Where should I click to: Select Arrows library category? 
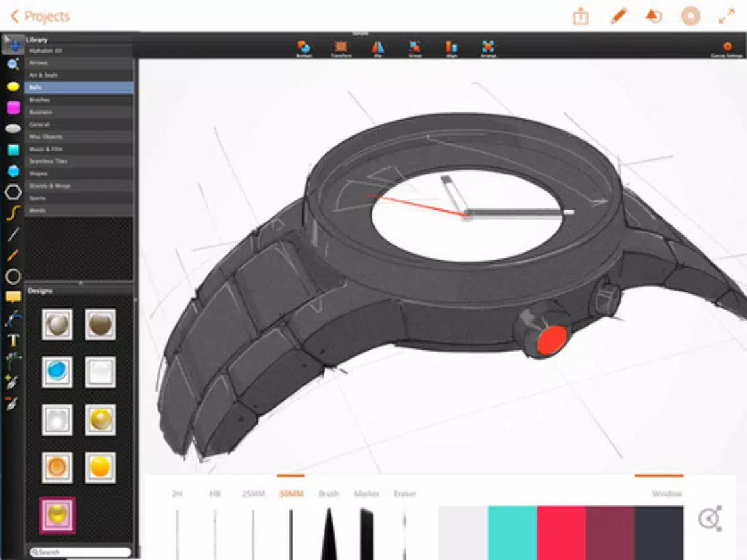click(79, 63)
